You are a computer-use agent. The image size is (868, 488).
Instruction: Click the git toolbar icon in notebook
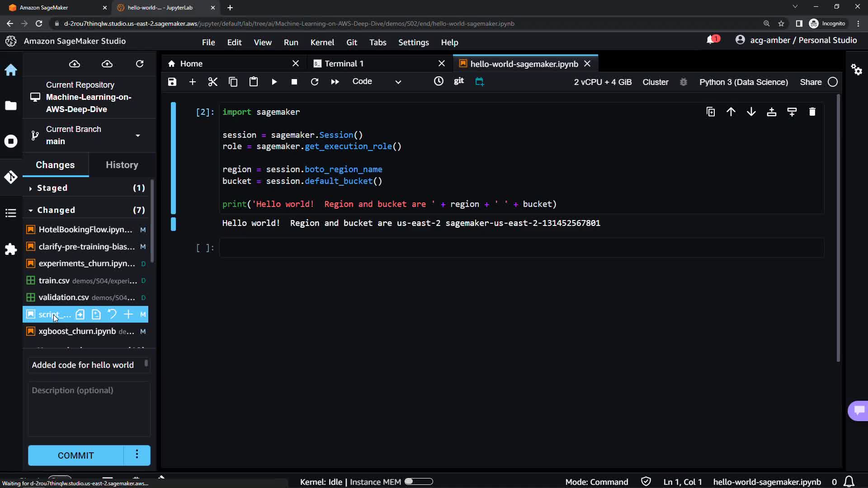click(459, 81)
